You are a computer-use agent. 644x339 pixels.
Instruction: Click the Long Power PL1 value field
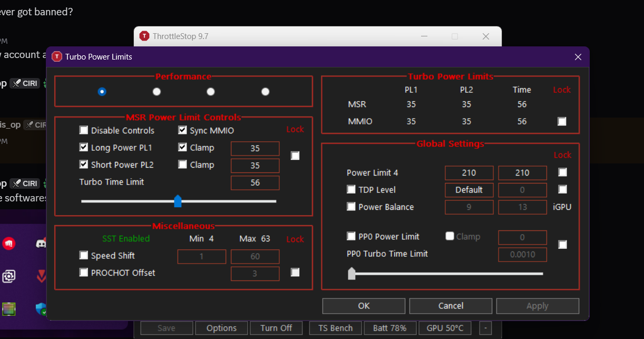pyautogui.click(x=255, y=149)
